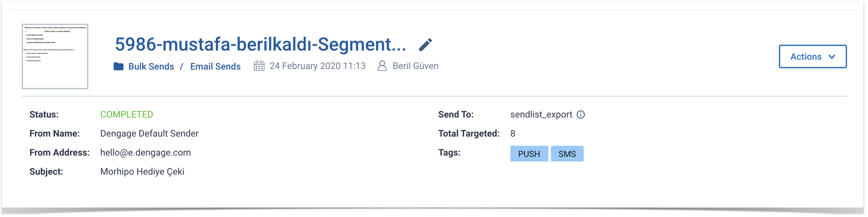Click the date 24 February 2020 11:13
868x217 pixels.
[x=318, y=66]
